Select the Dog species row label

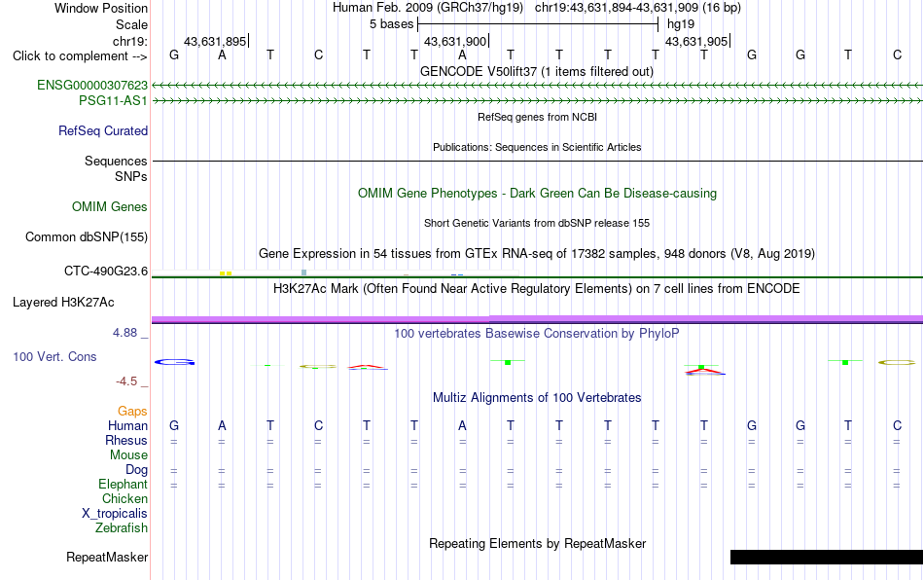[136, 470]
